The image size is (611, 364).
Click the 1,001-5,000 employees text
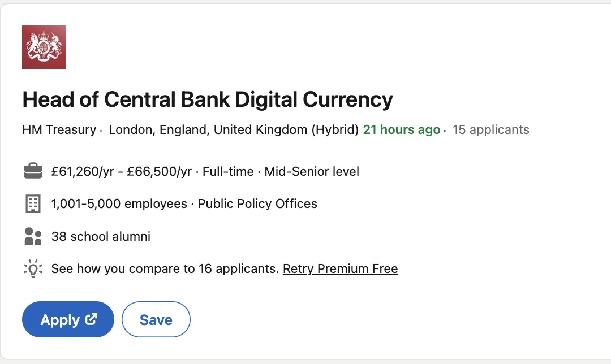119,203
